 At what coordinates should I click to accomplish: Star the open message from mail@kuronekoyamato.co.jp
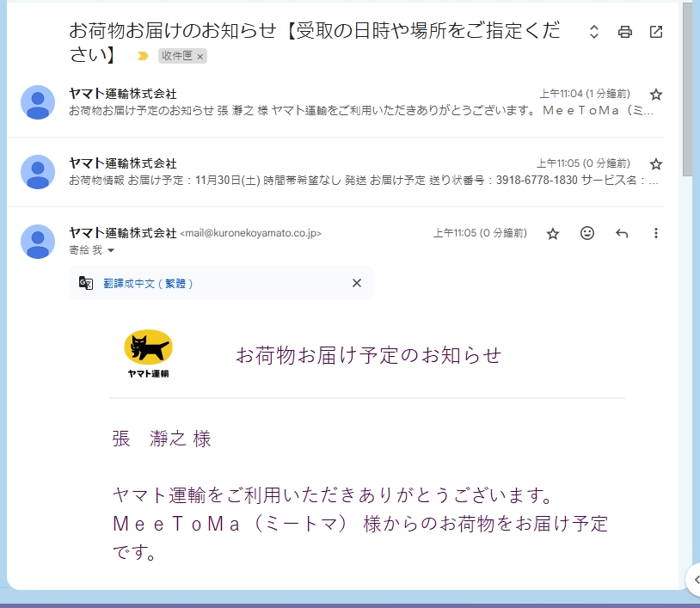pos(553,233)
